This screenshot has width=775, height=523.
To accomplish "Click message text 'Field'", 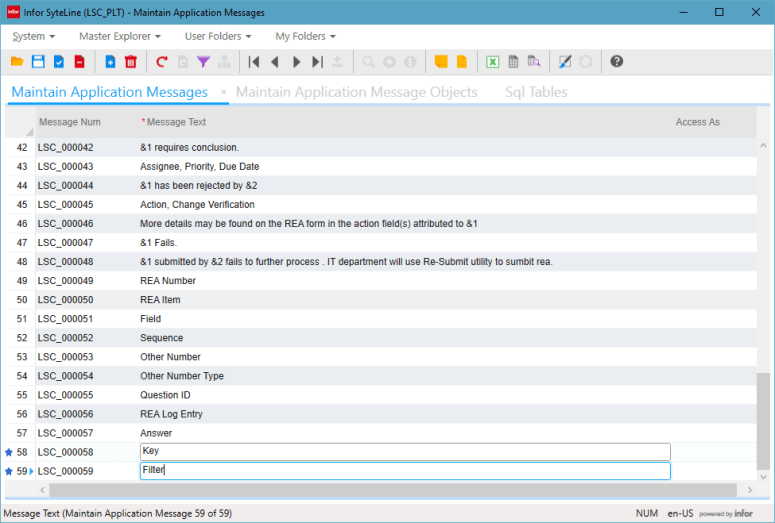I will click(x=150, y=319).
